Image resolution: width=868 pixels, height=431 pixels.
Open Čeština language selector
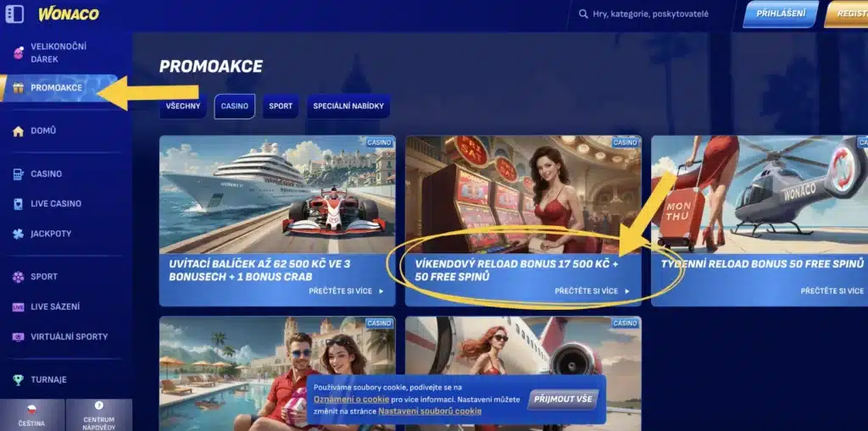pos(32,415)
